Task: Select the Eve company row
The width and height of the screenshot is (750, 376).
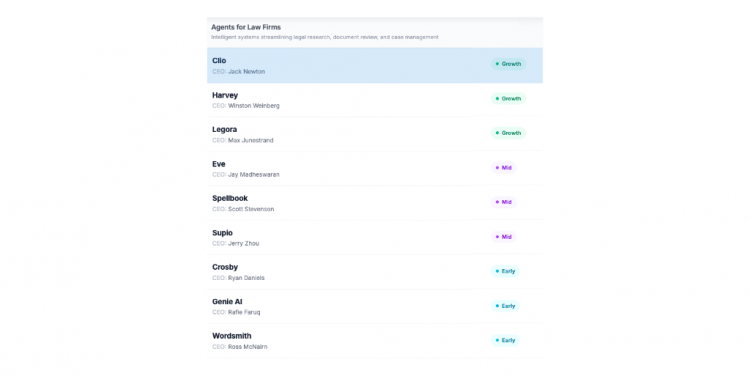Action: 375,169
